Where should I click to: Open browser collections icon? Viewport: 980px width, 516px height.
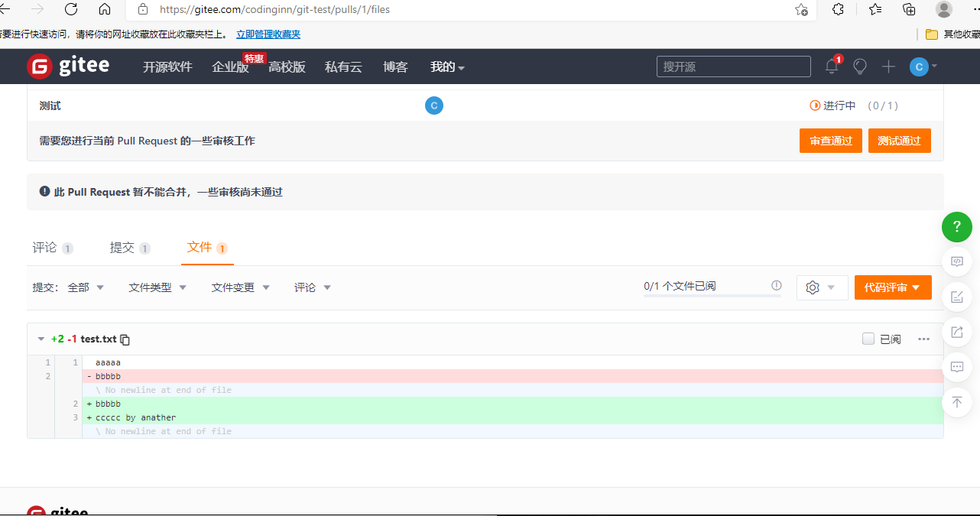pyautogui.click(x=909, y=9)
